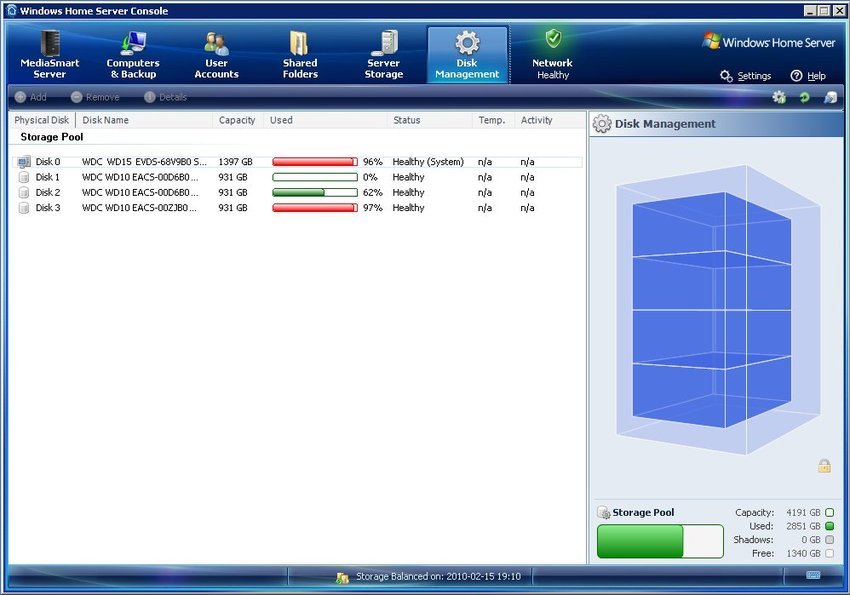
Task: Click the '62%' used value
Action: coord(373,192)
